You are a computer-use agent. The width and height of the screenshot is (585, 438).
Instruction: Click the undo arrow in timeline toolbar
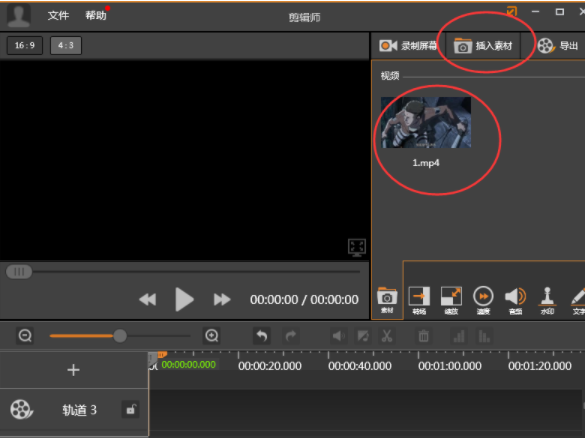pos(262,336)
